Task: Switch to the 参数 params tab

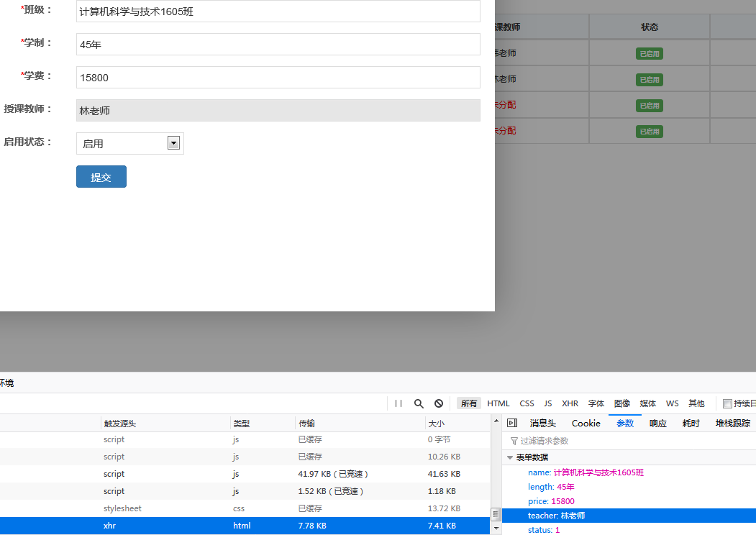Action: pyautogui.click(x=625, y=423)
